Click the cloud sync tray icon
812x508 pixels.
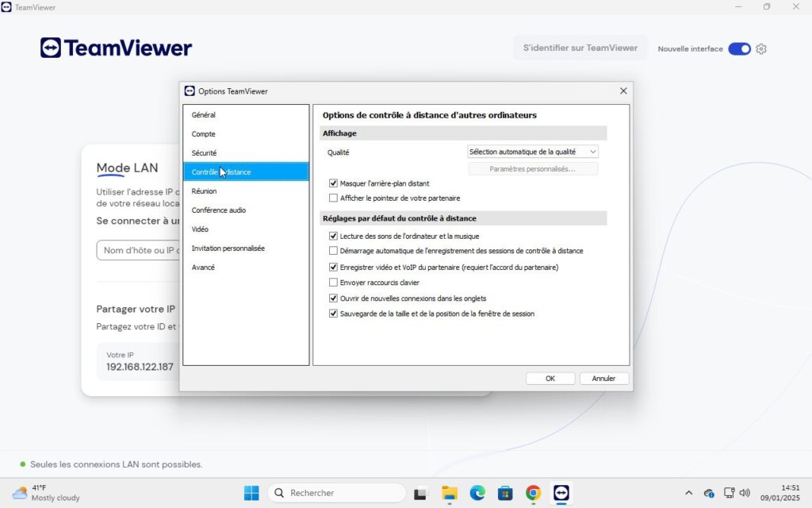(709, 493)
